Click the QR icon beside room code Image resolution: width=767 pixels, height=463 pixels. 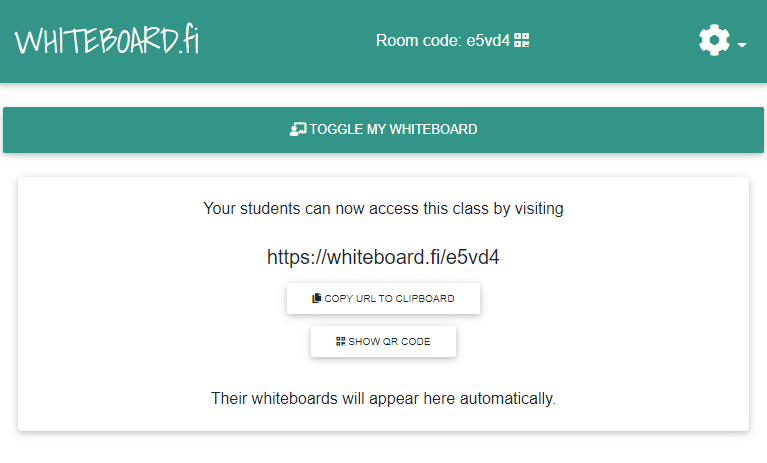(522, 40)
